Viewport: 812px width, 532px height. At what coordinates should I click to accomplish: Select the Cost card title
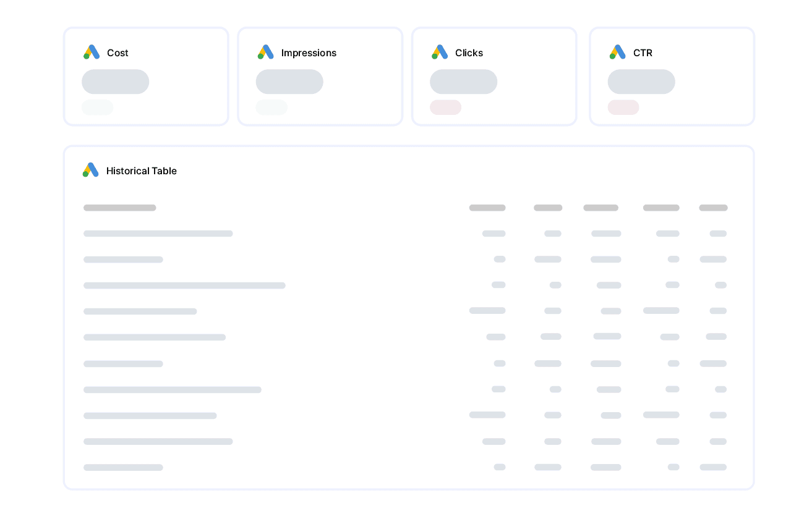coord(118,53)
